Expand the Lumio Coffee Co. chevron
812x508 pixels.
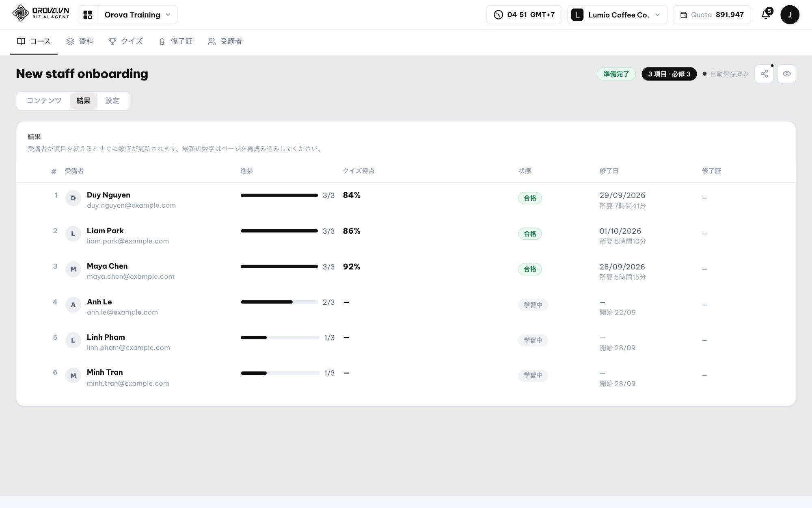(657, 15)
